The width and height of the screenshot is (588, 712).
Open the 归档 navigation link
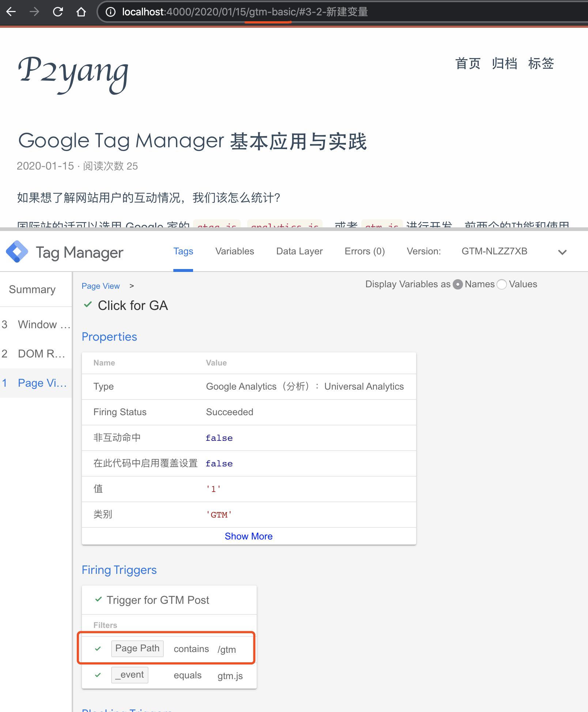pyautogui.click(x=504, y=64)
